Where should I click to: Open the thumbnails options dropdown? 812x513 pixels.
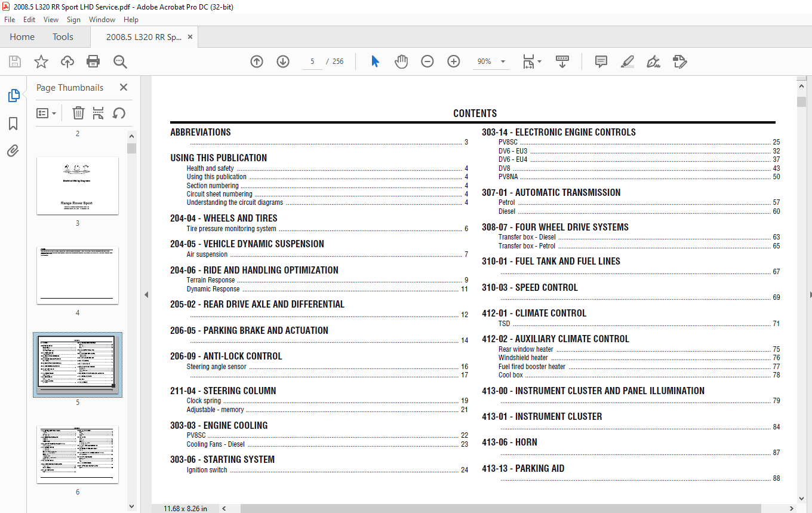47,113
